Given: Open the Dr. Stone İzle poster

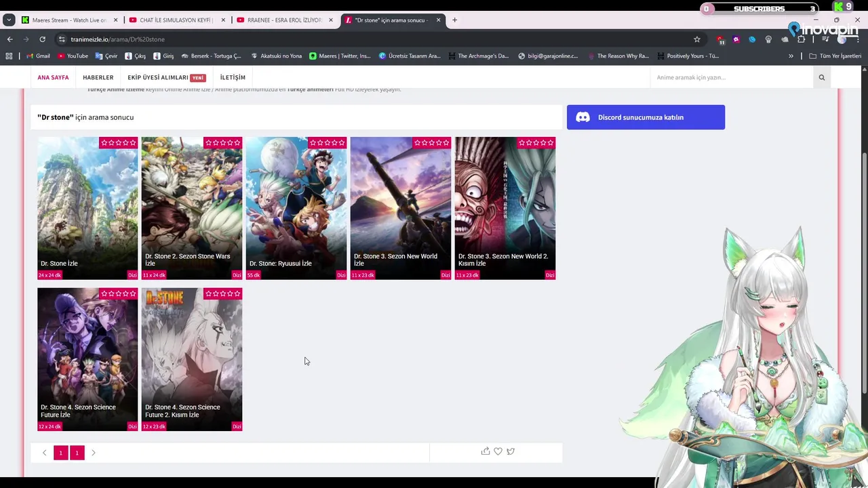Looking at the screenshot, I should [x=87, y=208].
